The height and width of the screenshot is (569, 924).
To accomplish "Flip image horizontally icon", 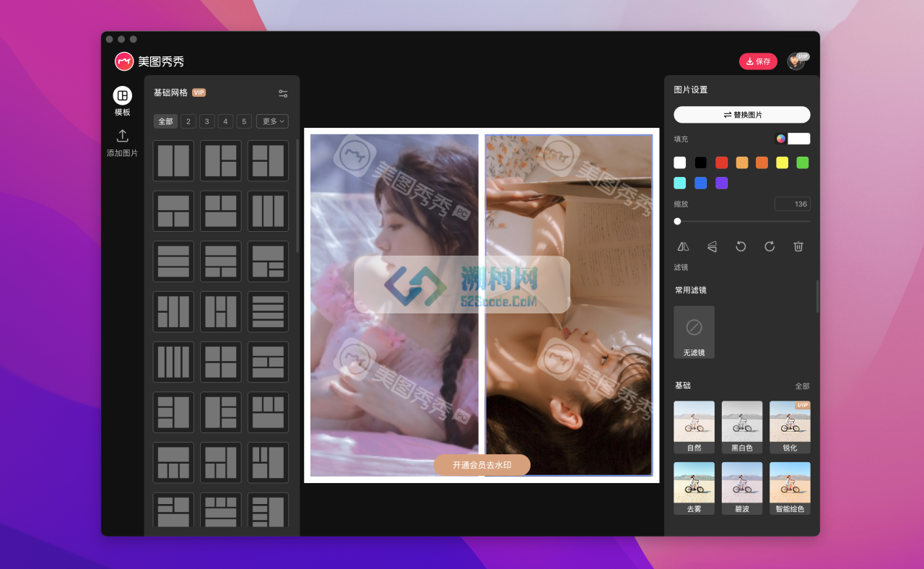I will (683, 246).
